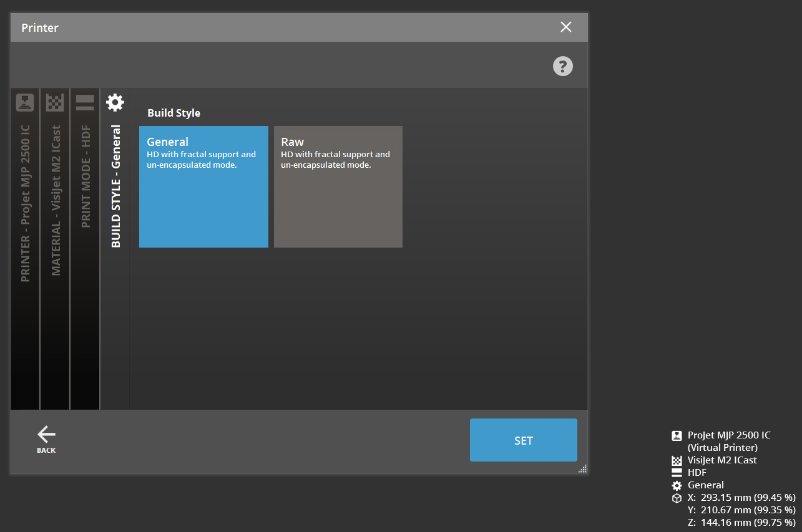Click the layers icon next to HDF status
The height and width of the screenshot is (532, 802).
click(x=677, y=473)
